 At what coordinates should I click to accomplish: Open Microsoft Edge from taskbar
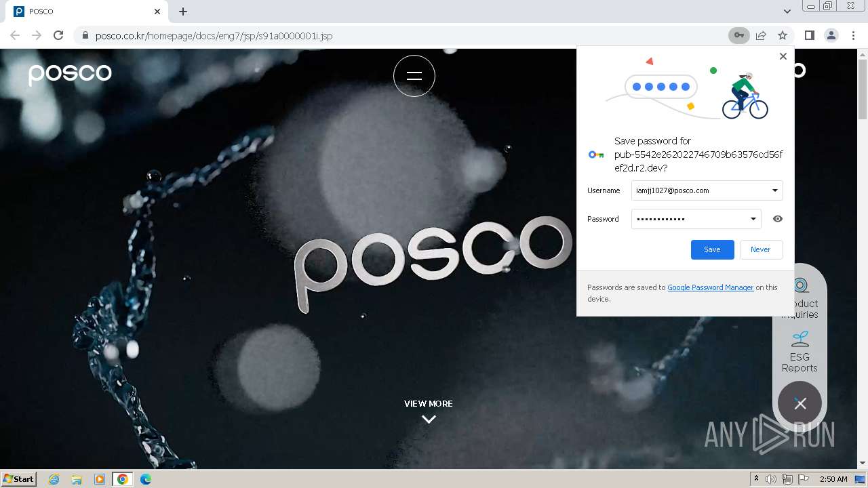[x=146, y=479]
